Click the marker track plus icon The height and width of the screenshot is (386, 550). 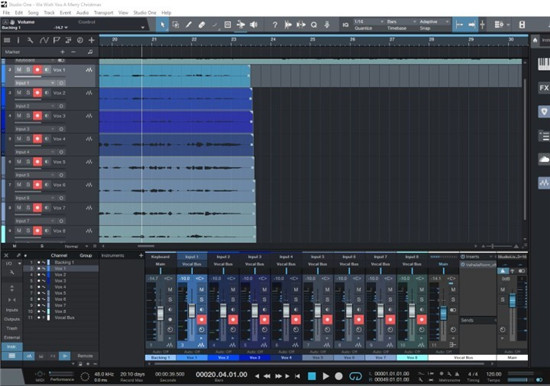62,52
